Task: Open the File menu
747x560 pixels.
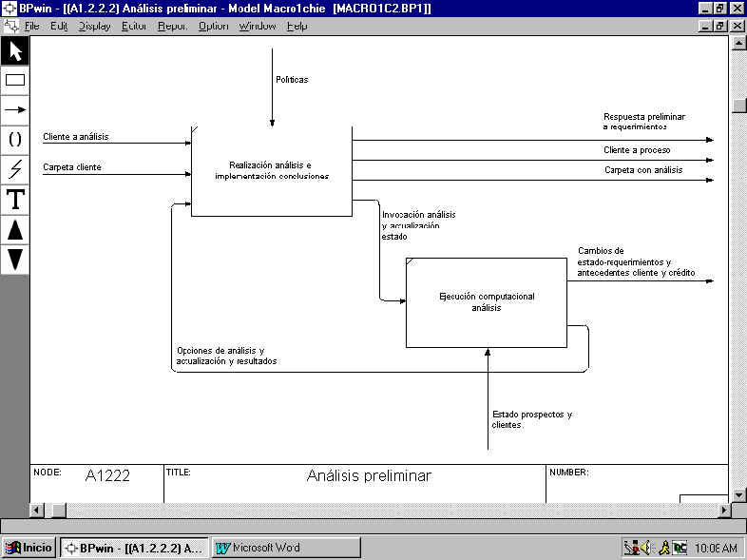Action: [x=32, y=27]
